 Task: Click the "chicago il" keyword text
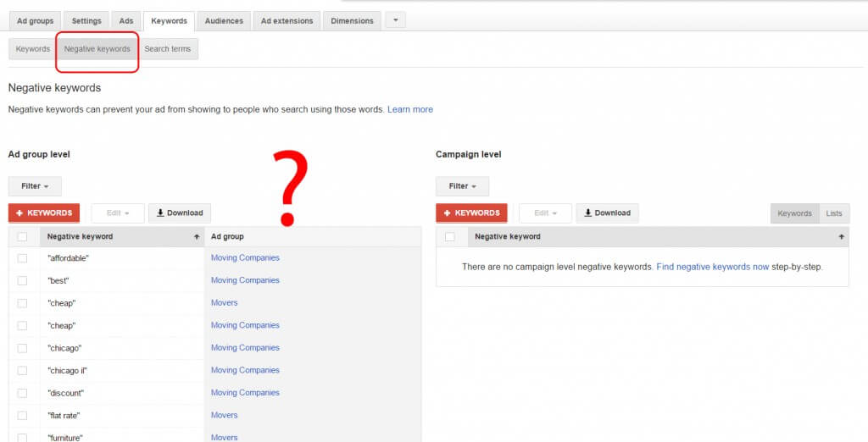(67, 371)
